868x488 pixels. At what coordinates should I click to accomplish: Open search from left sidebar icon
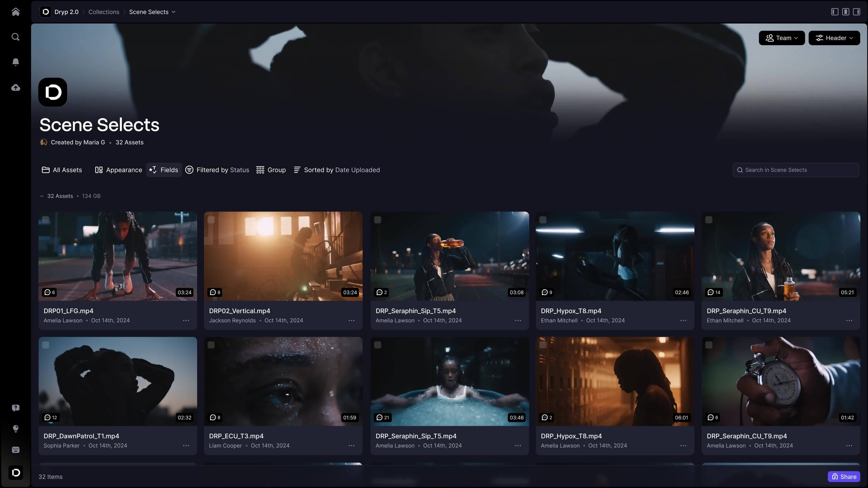pyautogui.click(x=16, y=37)
